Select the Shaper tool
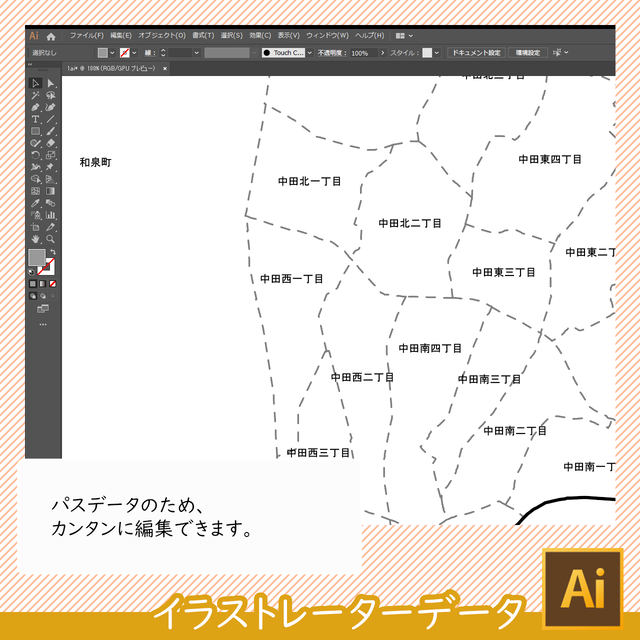The image size is (640, 640). pyautogui.click(x=36, y=143)
